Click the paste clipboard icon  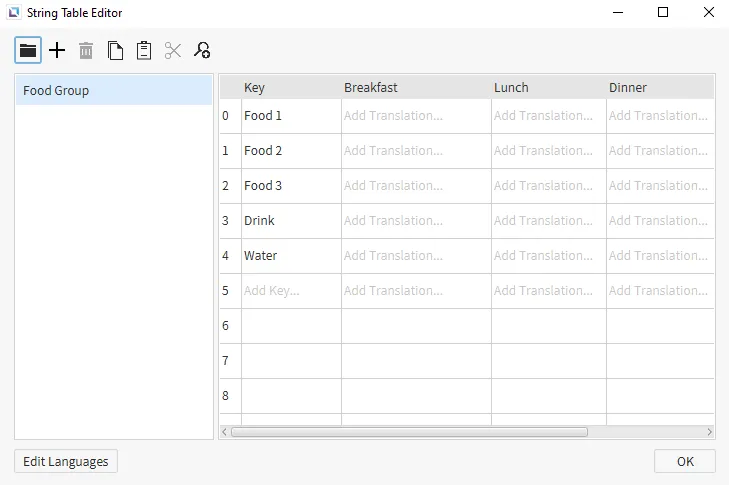pyautogui.click(x=144, y=50)
